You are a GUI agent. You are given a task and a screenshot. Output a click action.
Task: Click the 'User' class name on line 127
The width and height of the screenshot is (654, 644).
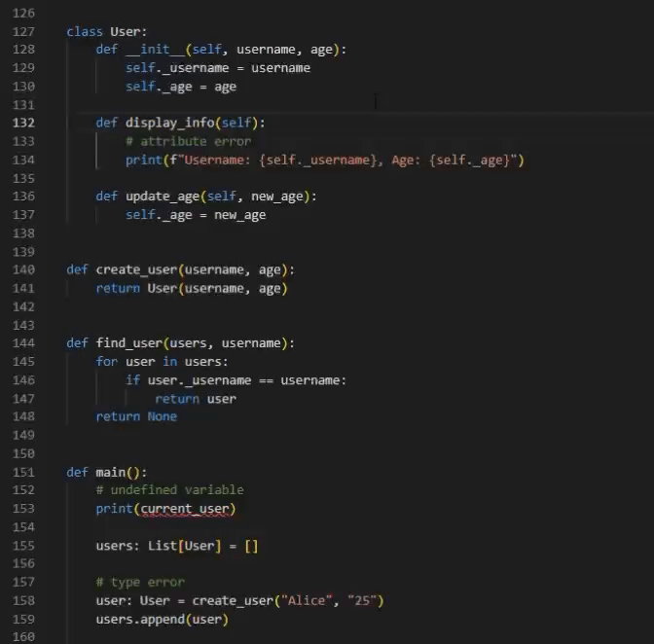(126, 32)
